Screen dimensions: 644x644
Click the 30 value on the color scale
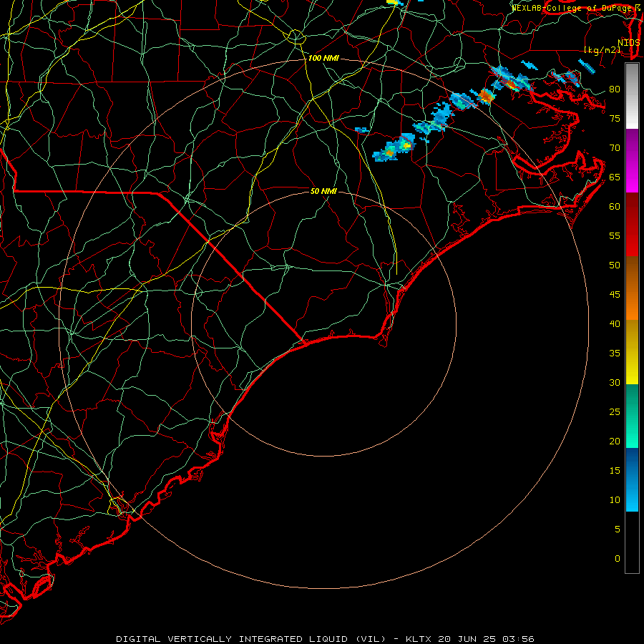point(615,383)
